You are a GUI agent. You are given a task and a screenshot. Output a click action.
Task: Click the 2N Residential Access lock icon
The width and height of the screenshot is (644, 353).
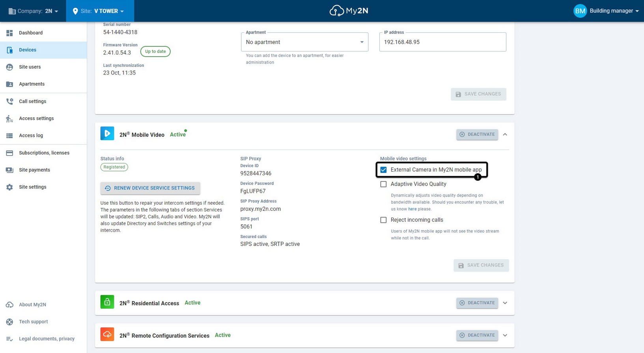pos(107,302)
